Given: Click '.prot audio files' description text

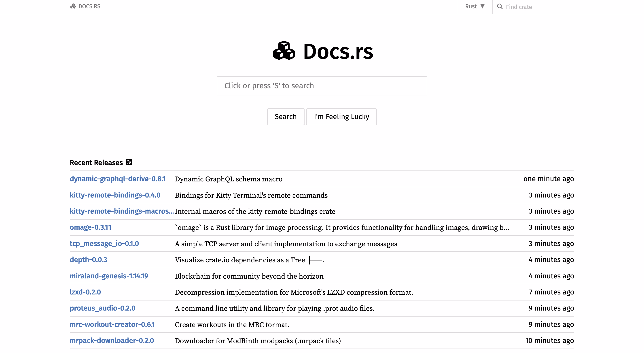Looking at the screenshot, I should click(x=275, y=309).
